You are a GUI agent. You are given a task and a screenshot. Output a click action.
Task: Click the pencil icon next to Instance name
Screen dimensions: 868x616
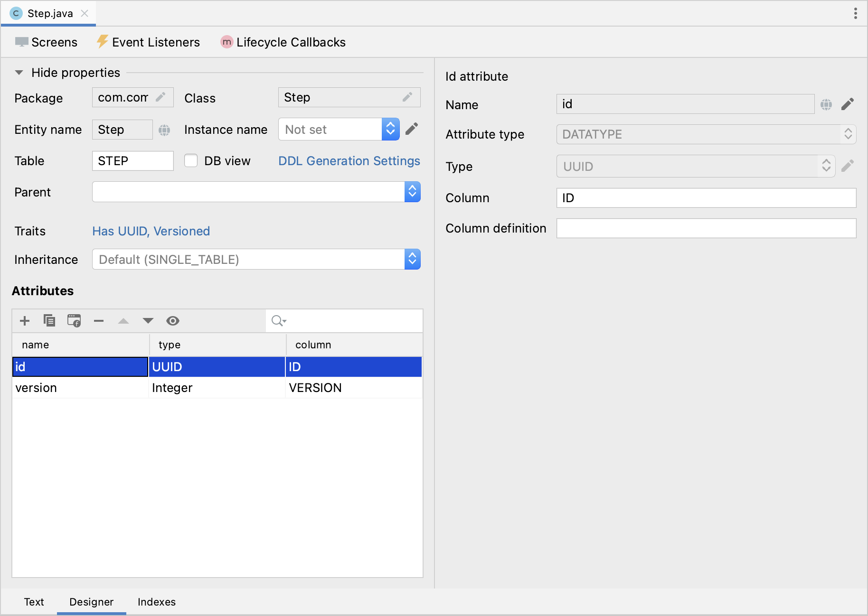click(412, 129)
